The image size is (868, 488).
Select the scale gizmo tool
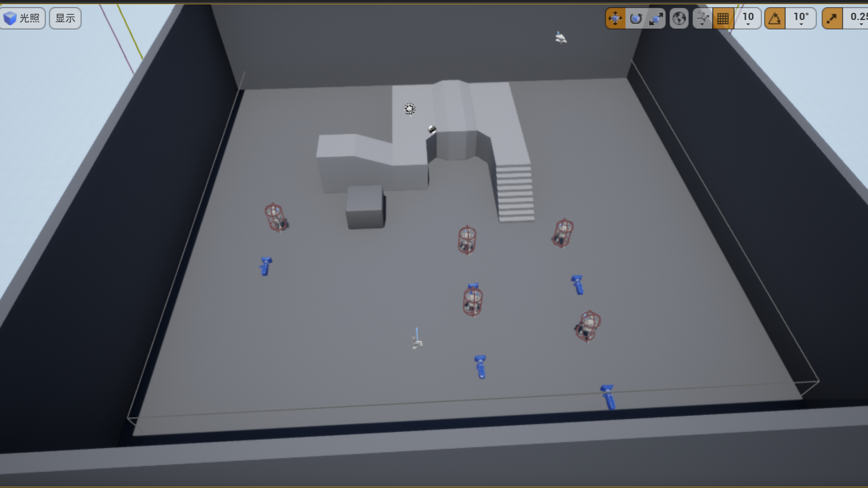656,18
